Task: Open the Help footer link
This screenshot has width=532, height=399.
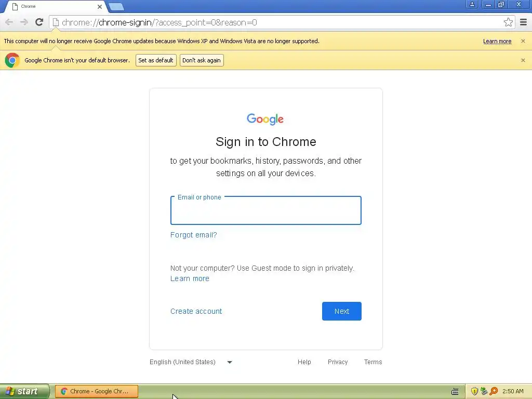Action: coord(304,362)
